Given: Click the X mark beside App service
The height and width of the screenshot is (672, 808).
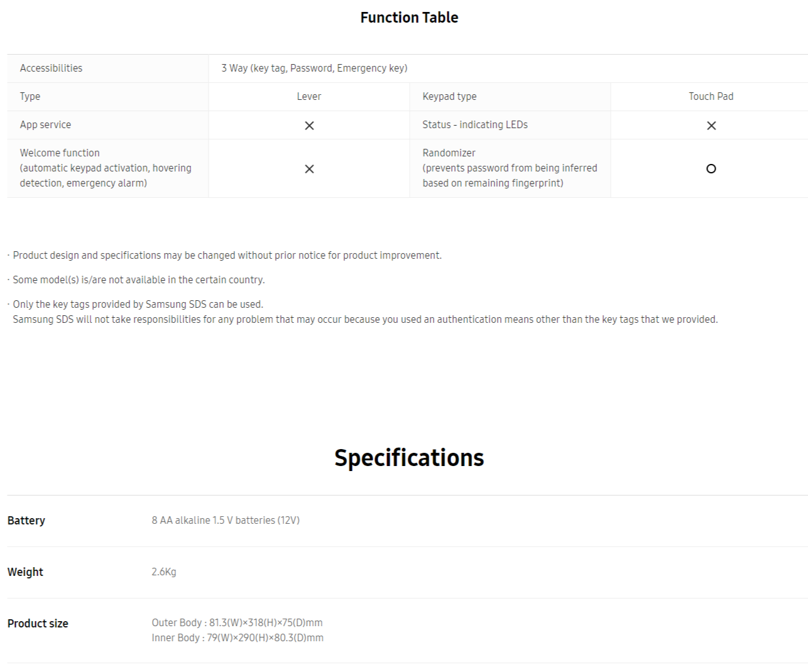Looking at the screenshot, I should 309,126.
